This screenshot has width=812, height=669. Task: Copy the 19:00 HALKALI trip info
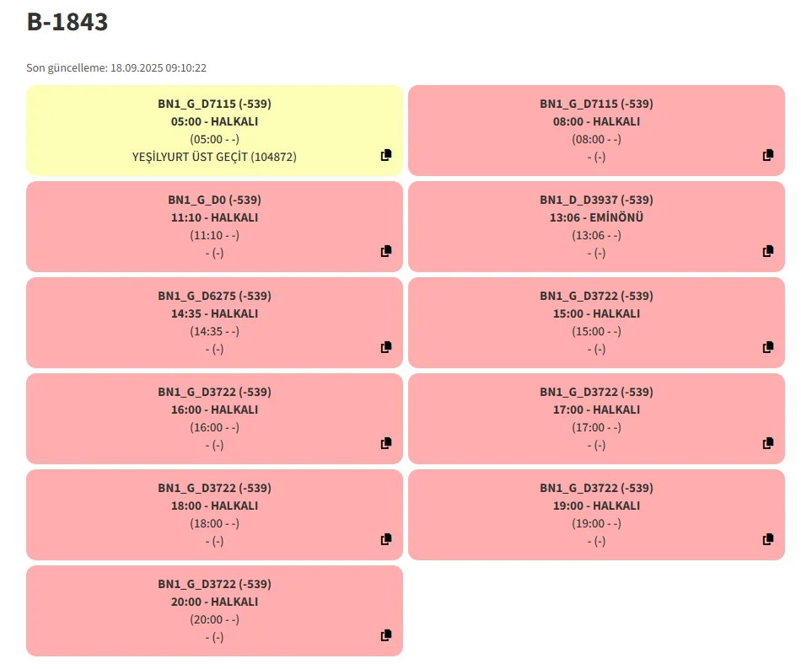[x=768, y=539]
